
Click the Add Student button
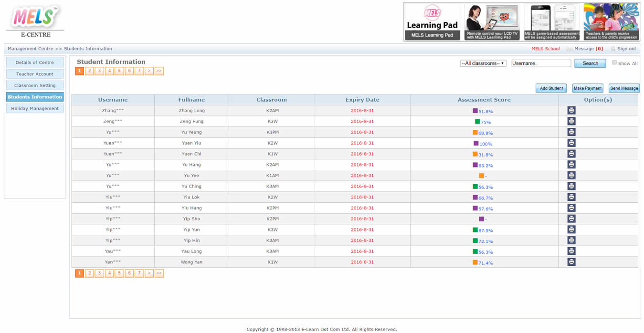[551, 88]
